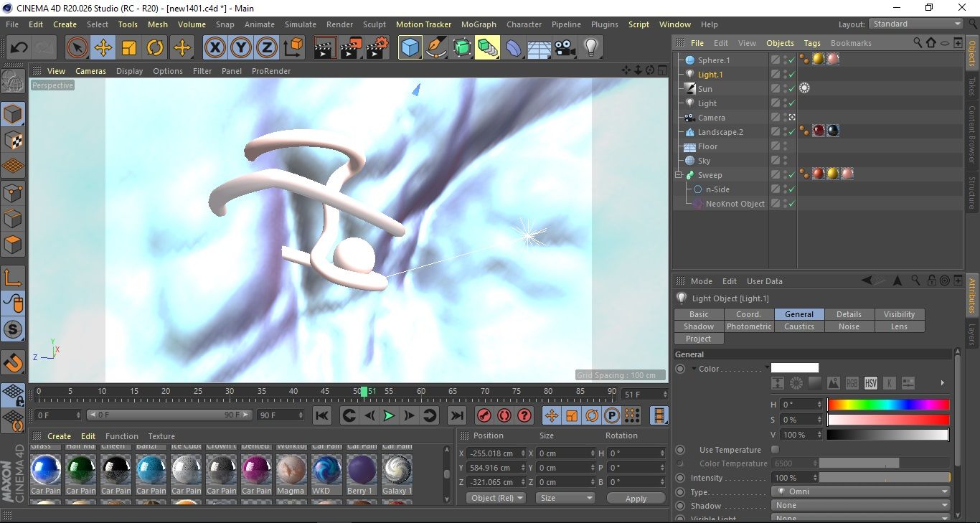Click HSV color mode button

[870, 383]
